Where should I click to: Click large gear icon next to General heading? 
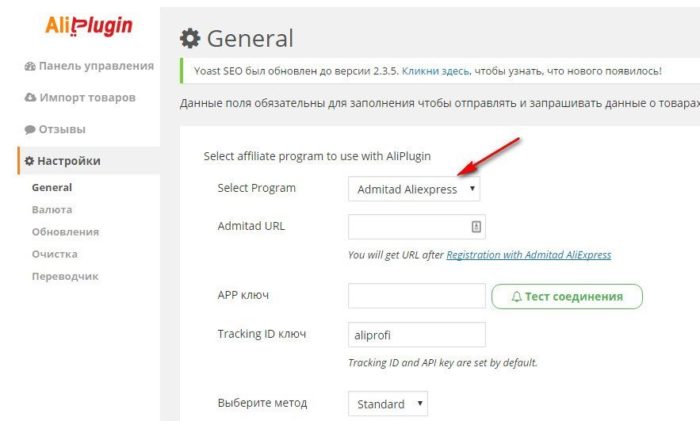pos(190,38)
